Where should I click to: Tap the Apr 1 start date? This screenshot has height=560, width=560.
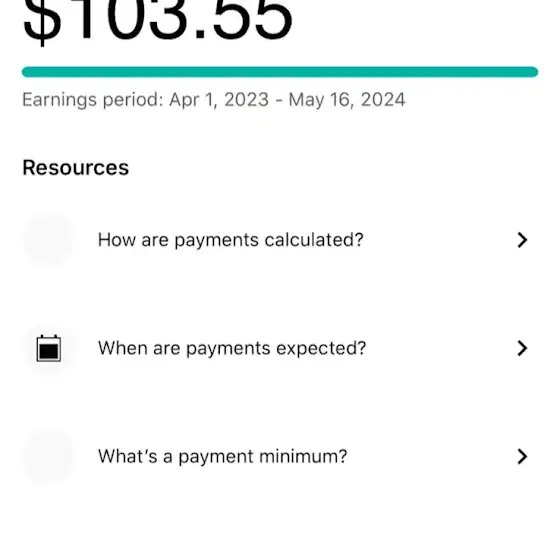[x=193, y=100]
